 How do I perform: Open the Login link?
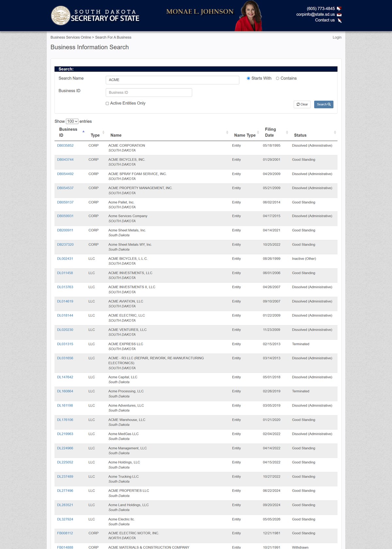click(x=337, y=37)
